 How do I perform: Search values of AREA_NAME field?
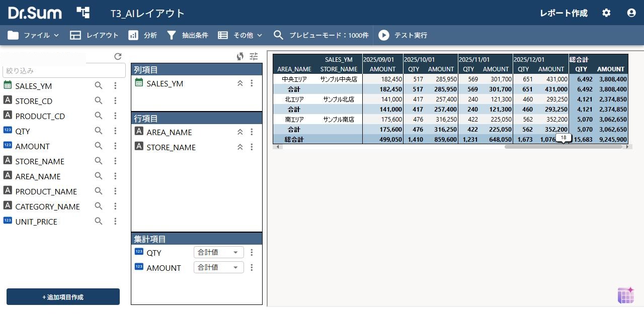click(99, 176)
